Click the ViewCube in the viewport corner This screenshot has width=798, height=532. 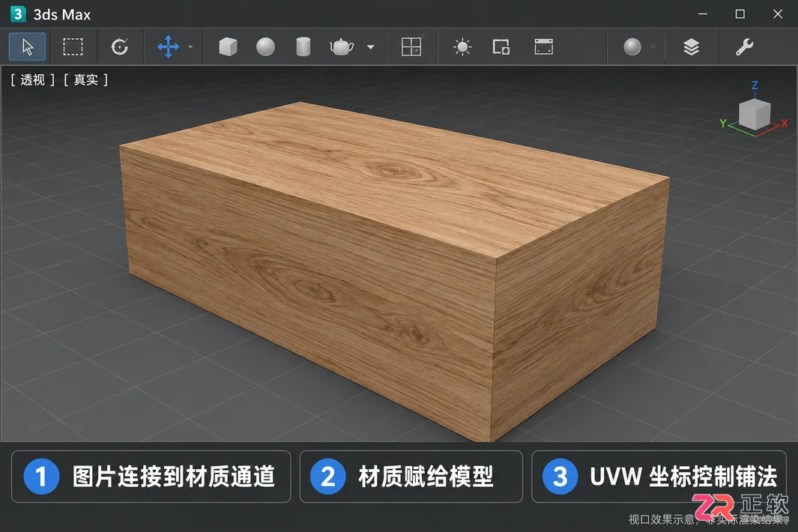pyautogui.click(x=755, y=115)
